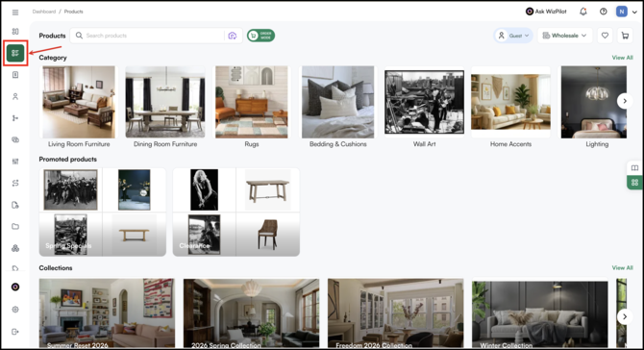Open the Guest customer dropdown
Image resolution: width=644 pixels, height=350 pixels.
pyautogui.click(x=513, y=36)
